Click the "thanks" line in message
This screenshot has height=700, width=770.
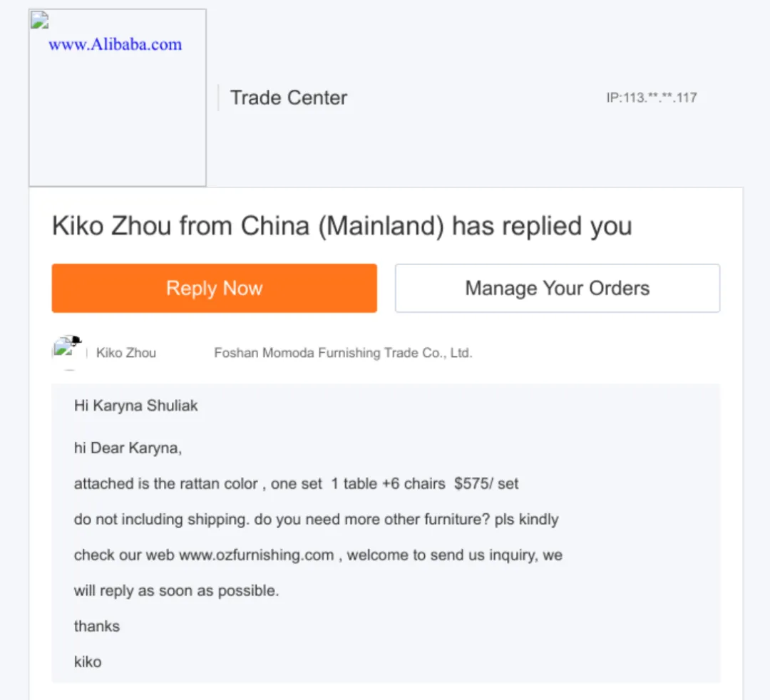(97, 627)
